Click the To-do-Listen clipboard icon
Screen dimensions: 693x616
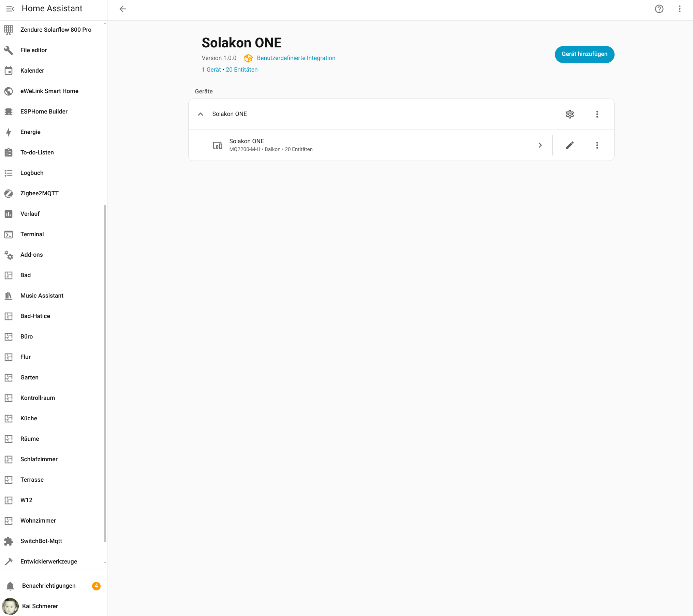point(9,152)
